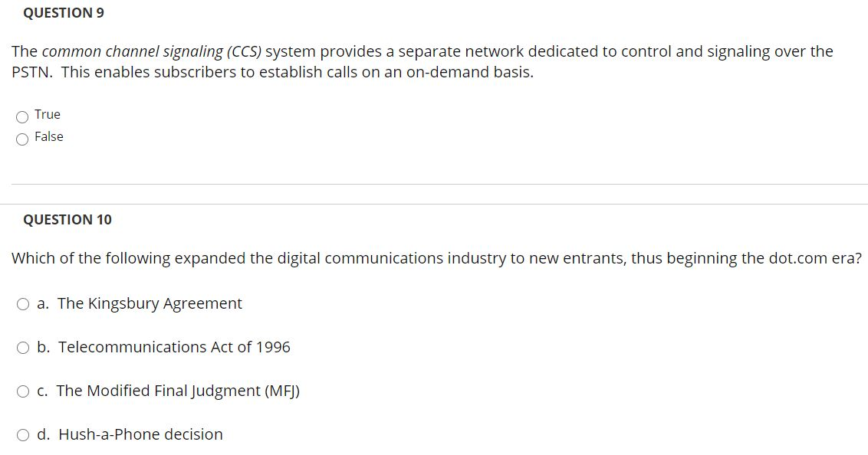868x455 pixels.
Task: Click the QUESTION 10 heading
Action: pos(69,219)
